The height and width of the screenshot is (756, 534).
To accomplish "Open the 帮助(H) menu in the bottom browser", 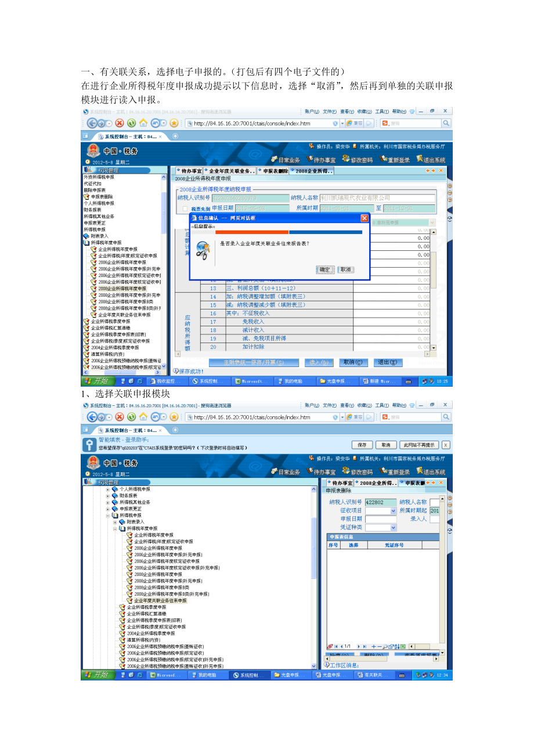I will tap(399, 405).
